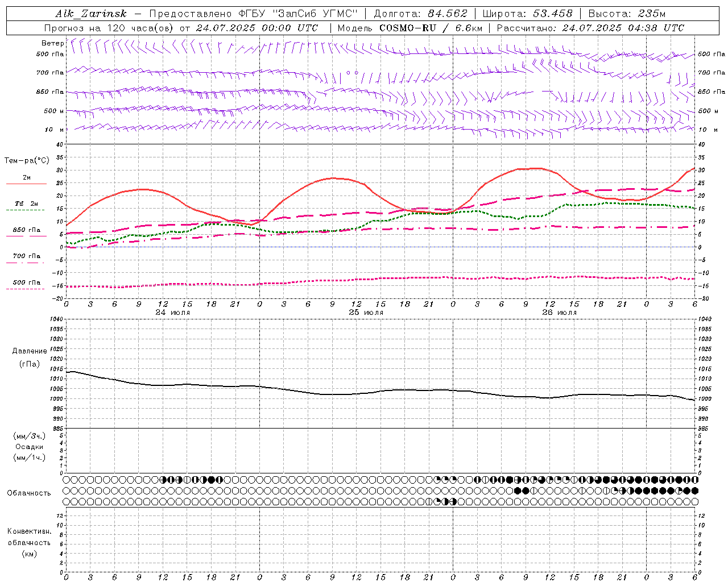The height and width of the screenshot is (582, 728).
Task: Select the "Давление" pressure chart title
Action: click(30, 351)
